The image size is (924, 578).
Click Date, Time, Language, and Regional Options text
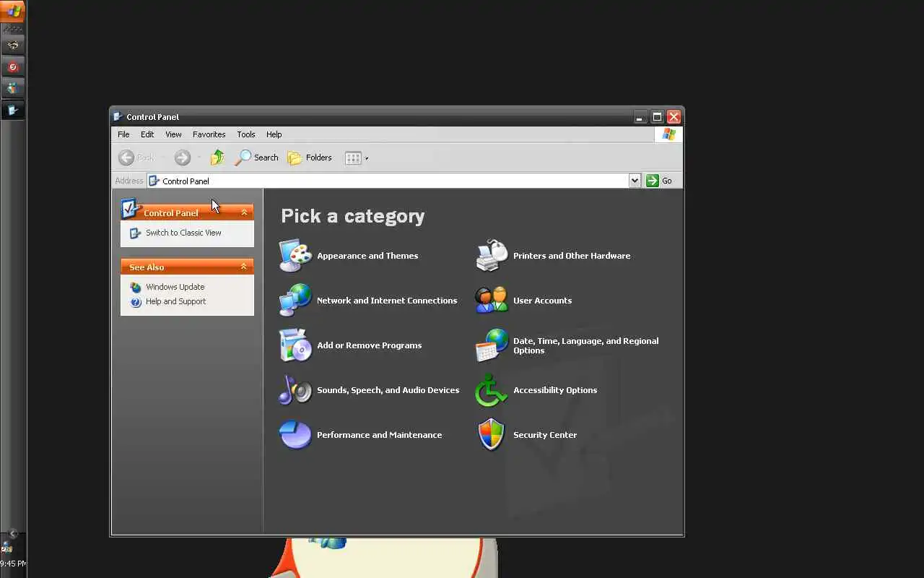pyautogui.click(x=585, y=345)
